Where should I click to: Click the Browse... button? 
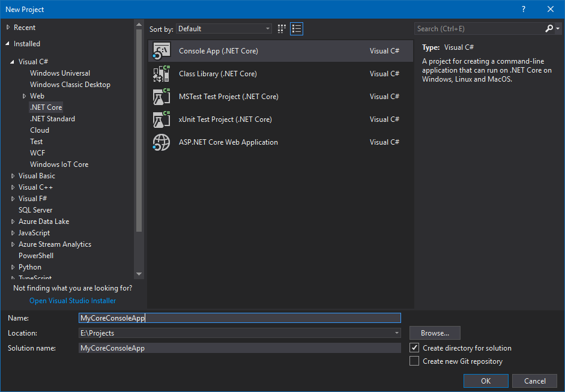pos(435,333)
